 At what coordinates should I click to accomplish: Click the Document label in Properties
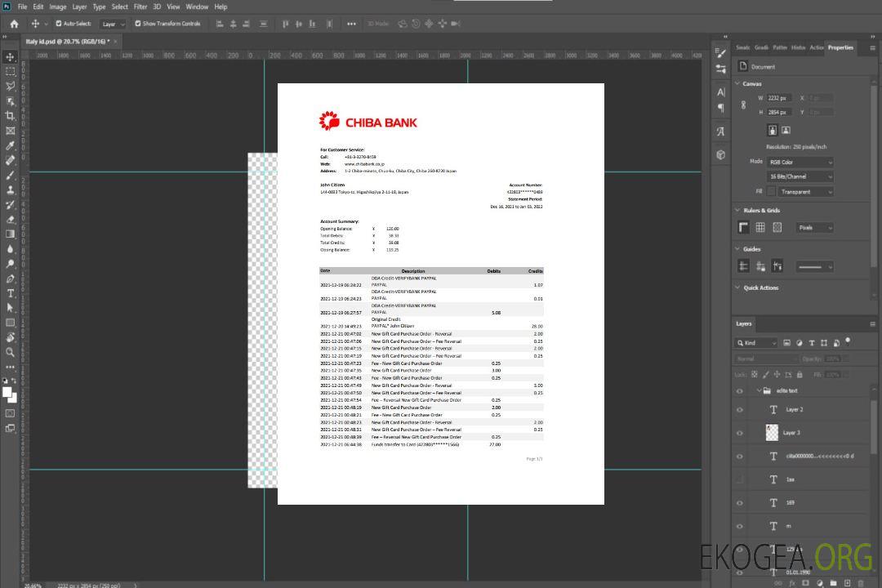click(x=763, y=67)
